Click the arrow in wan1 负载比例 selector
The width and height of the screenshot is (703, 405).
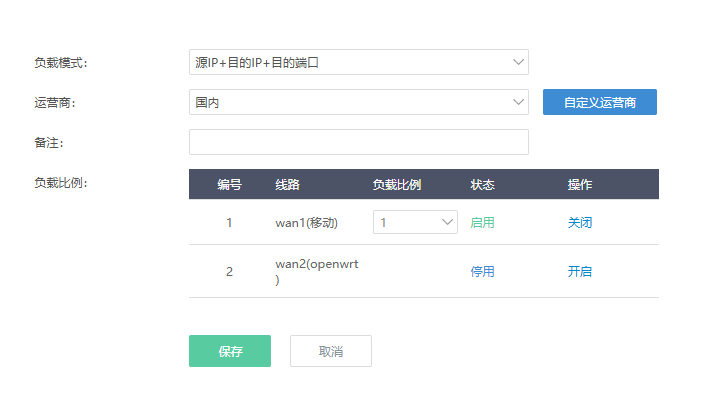pyautogui.click(x=447, y=222)
